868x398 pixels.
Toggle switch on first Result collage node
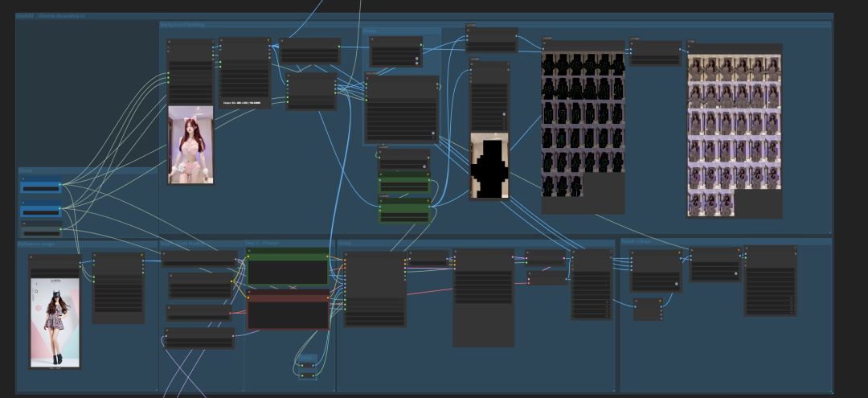coord(677,284)
